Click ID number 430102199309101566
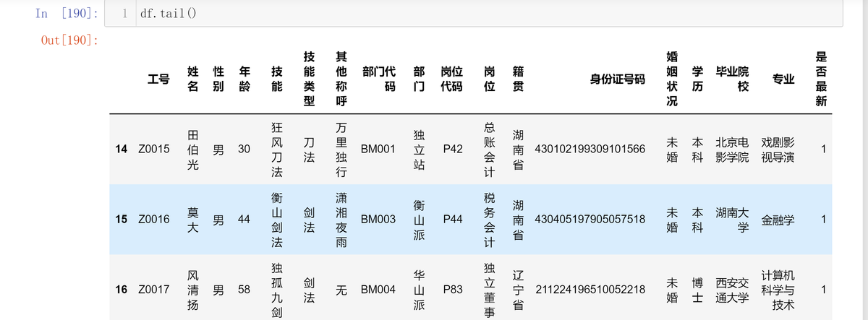This screenshot has width=868, height=320. [590, 150]
